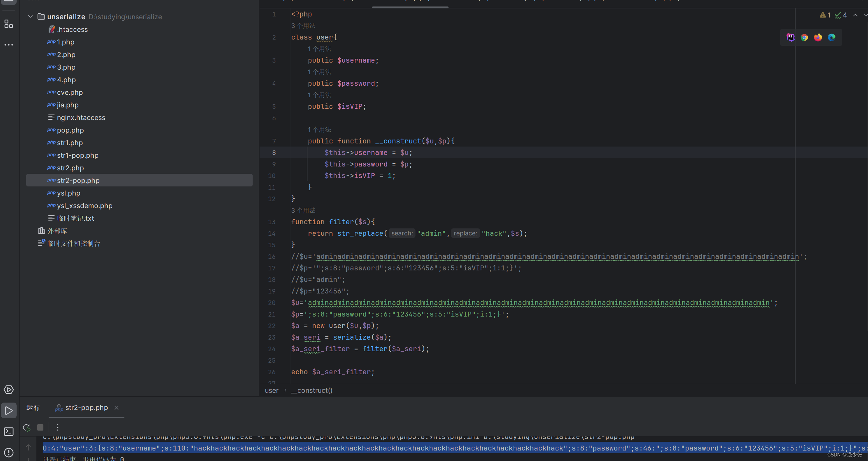The width and height of the screenshot is (868, 461).
Task: Open the Structure tool window icon
Action: [9, 24]
